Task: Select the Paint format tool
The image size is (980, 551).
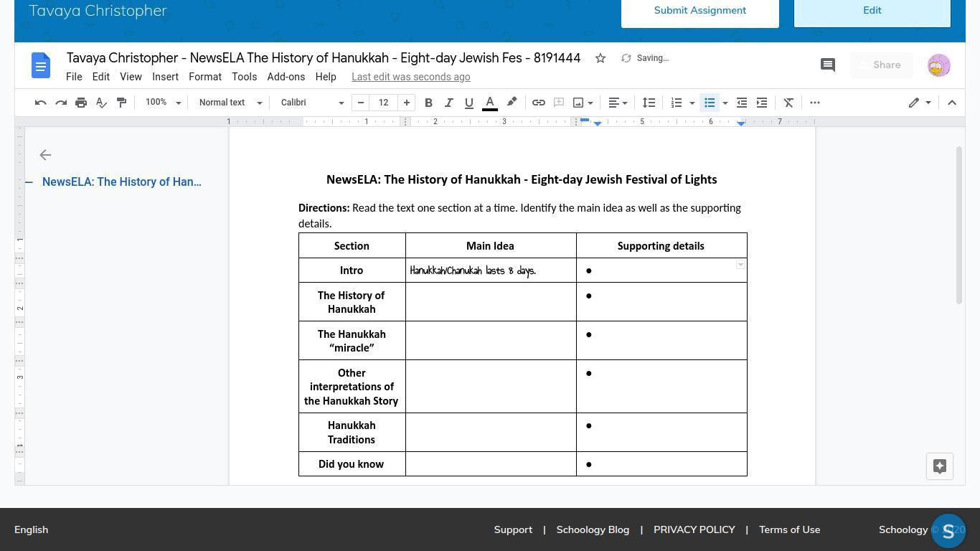Action: click(x=121, y=103)
